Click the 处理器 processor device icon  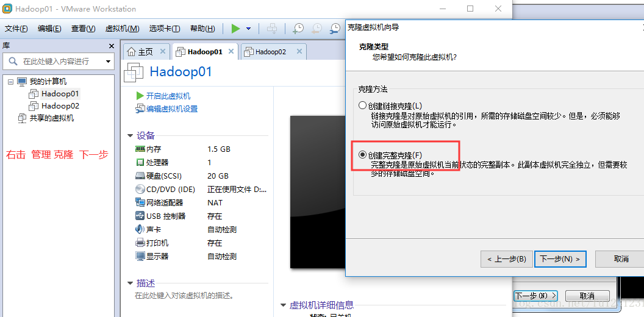pyautogui.click(x=140, y=163)
